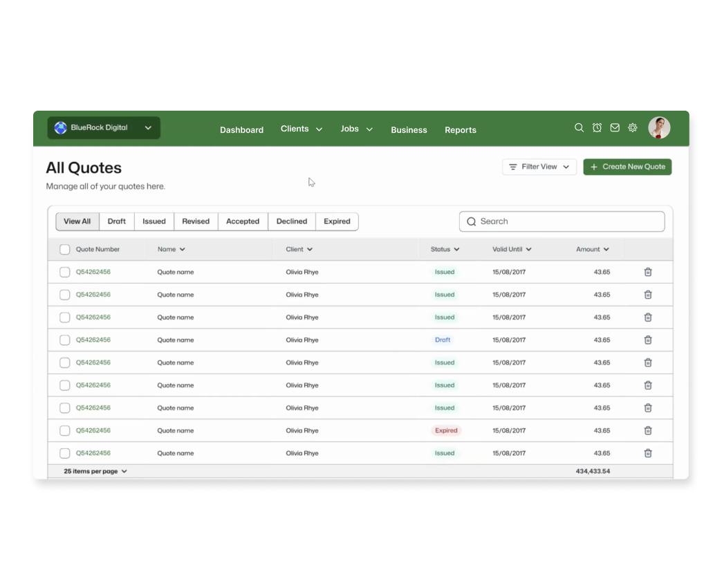Click the alarm clock reminders icon

click(597, 128)
